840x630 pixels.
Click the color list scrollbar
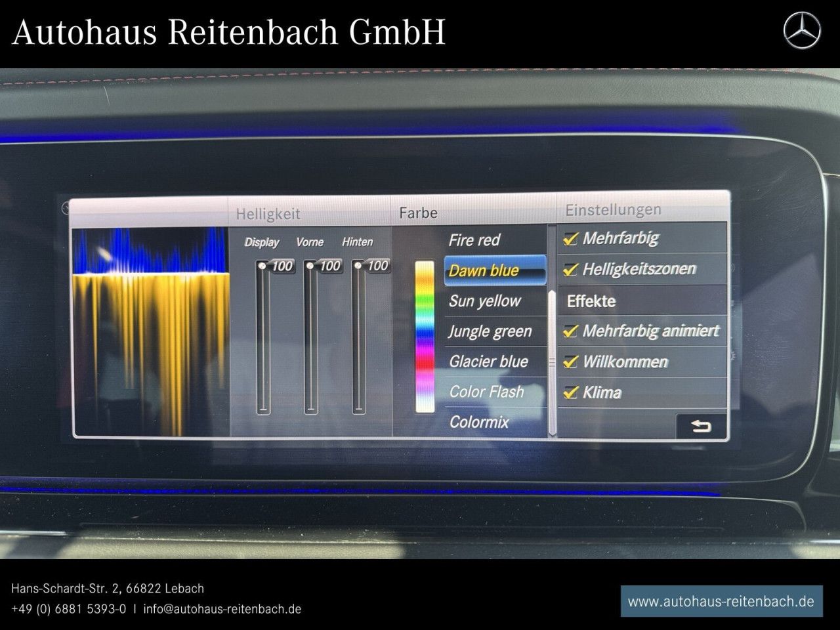[x=552, y=362]
